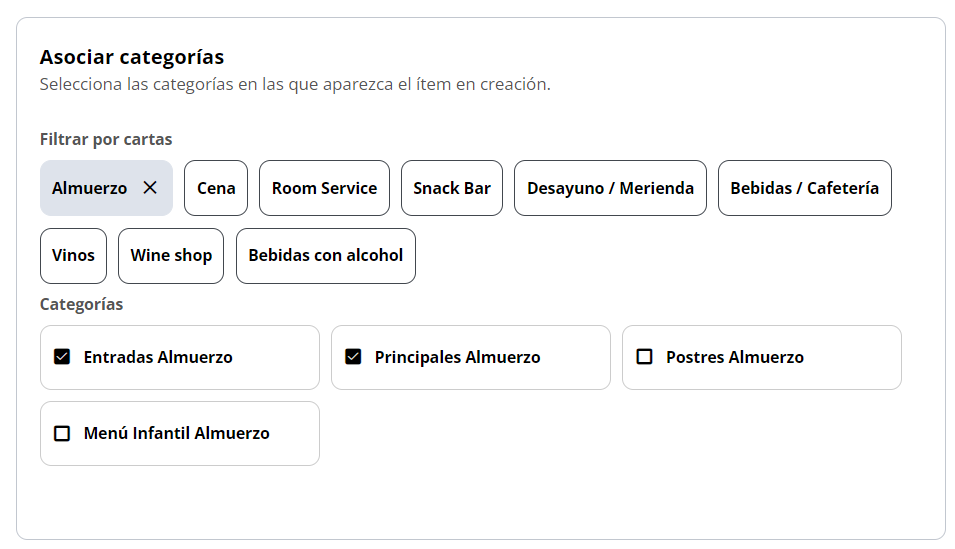The image size is (955, 549).
Task: Click the Principales Almuerzo category label
Action: pos(457,357)
